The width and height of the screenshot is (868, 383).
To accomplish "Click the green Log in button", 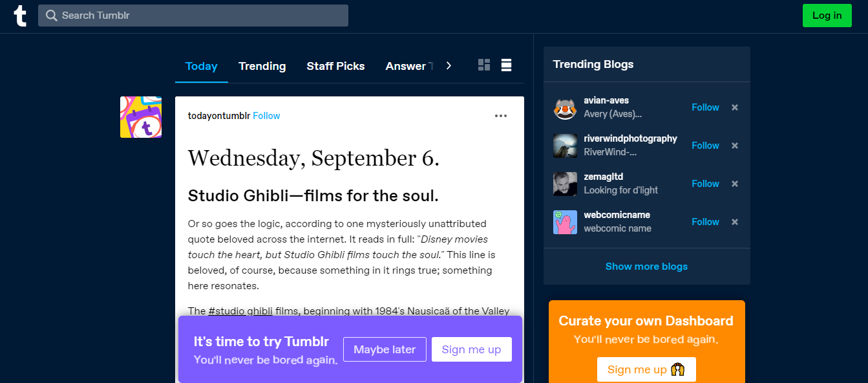I will point(827,16).
